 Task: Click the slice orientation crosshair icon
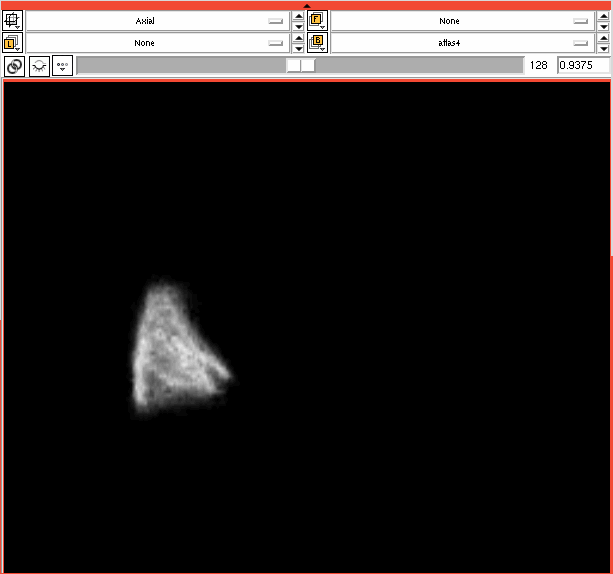coord(15,20)
